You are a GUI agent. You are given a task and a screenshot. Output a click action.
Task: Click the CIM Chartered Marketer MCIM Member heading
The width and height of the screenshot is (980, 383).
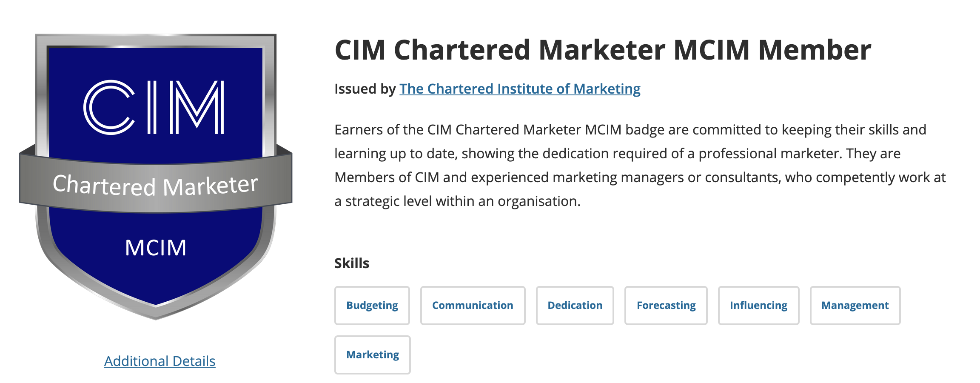coord(603,50)
